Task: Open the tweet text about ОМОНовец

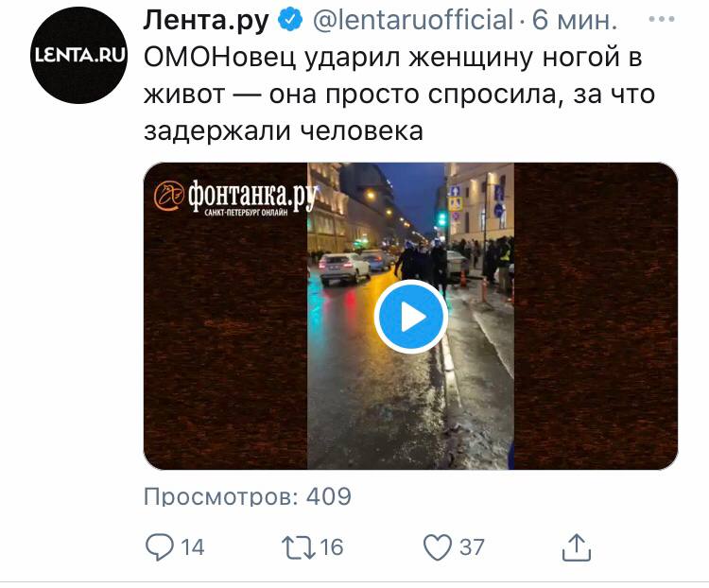Action: 399,95
